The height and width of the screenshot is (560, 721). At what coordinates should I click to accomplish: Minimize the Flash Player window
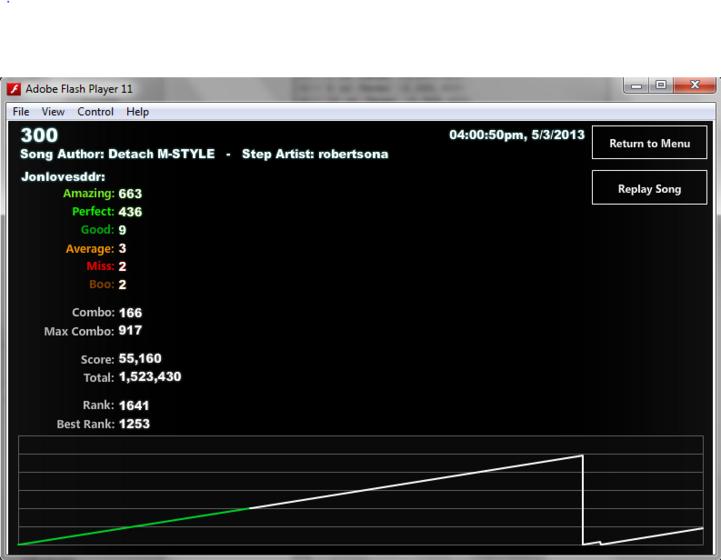tap(636, 85)
